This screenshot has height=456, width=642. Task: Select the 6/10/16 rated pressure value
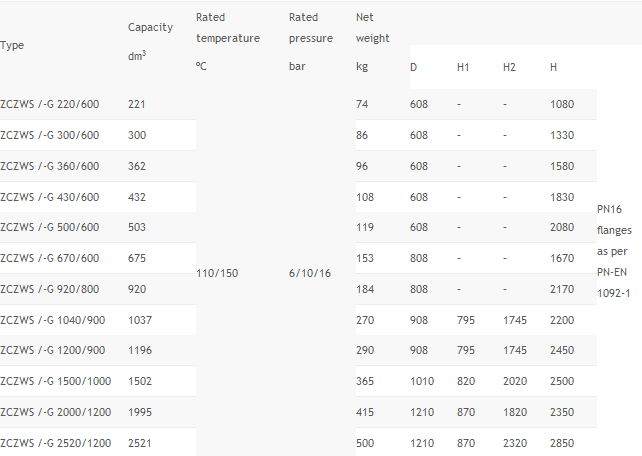308,273
